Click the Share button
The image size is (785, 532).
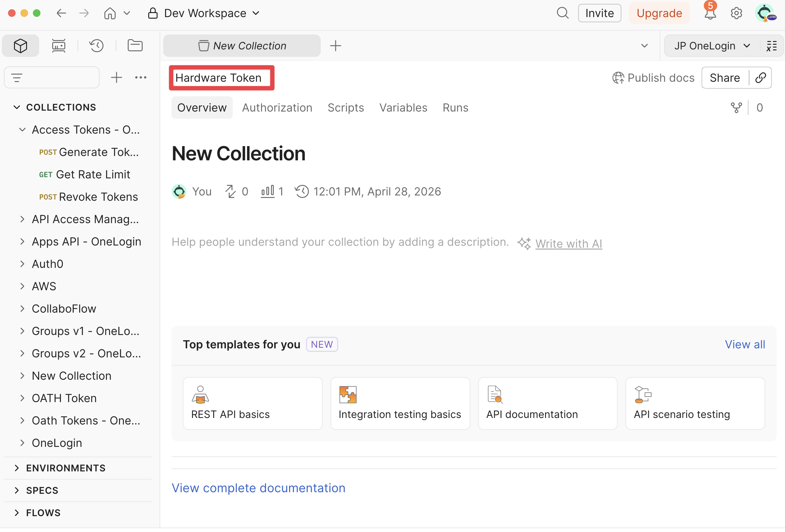(725, 78)
